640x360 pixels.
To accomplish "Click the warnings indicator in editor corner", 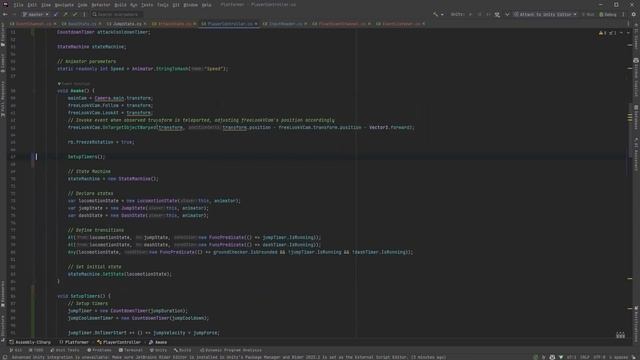I will click(x=602, y=33).
